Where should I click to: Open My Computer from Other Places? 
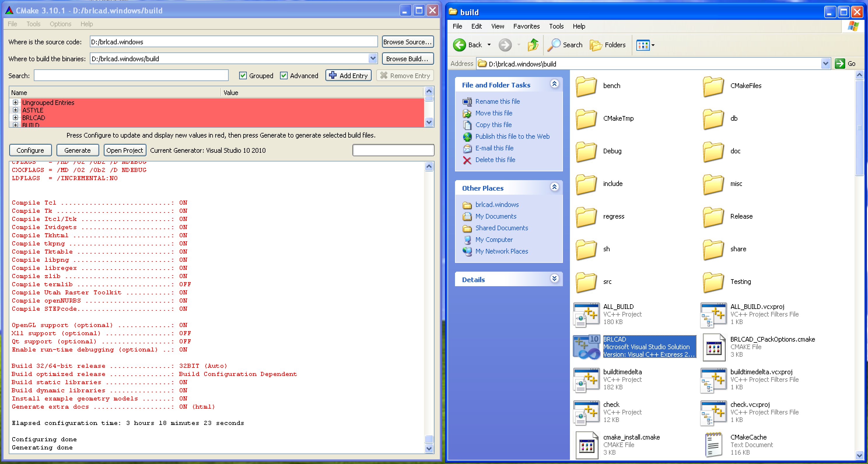tap(494, 239)
